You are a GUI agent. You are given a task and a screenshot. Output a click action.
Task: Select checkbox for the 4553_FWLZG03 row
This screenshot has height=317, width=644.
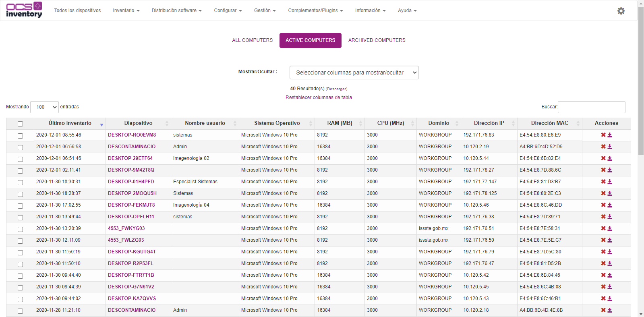coord(20,240)
